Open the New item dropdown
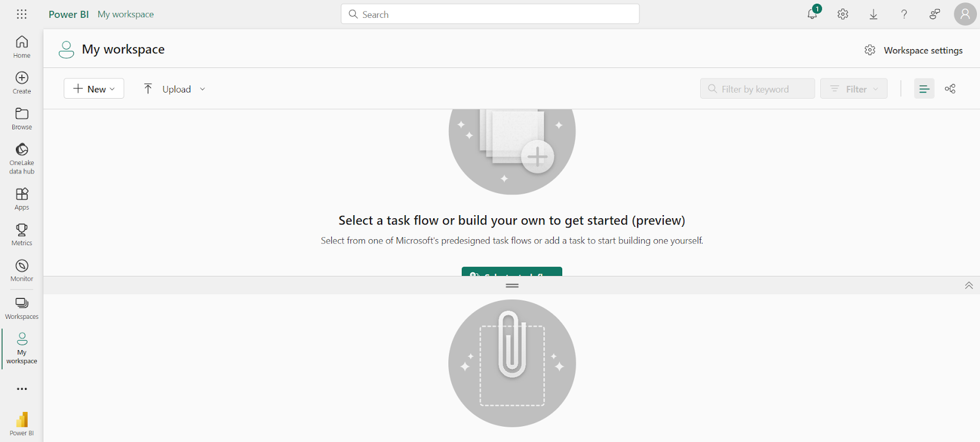 point(94,89)
